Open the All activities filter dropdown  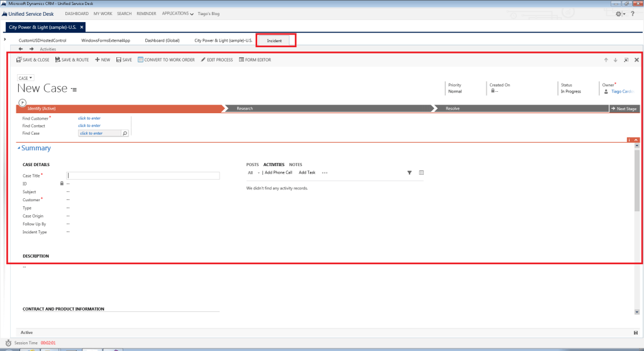tap(253, 172)
